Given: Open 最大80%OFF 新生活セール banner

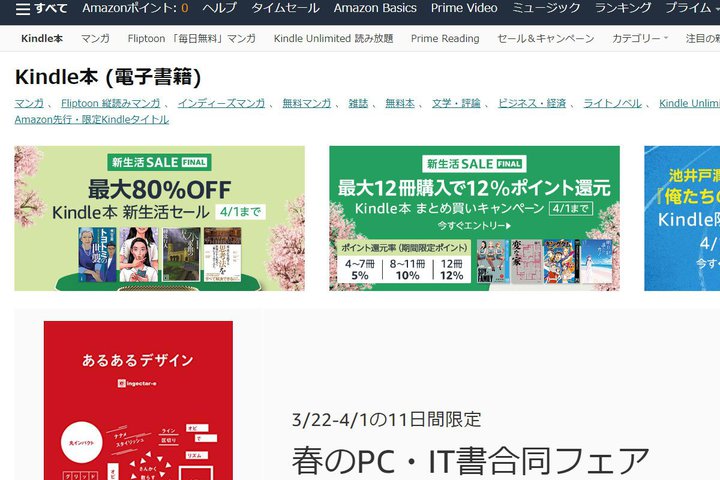Looking at the screenshot, I should 159,218.
